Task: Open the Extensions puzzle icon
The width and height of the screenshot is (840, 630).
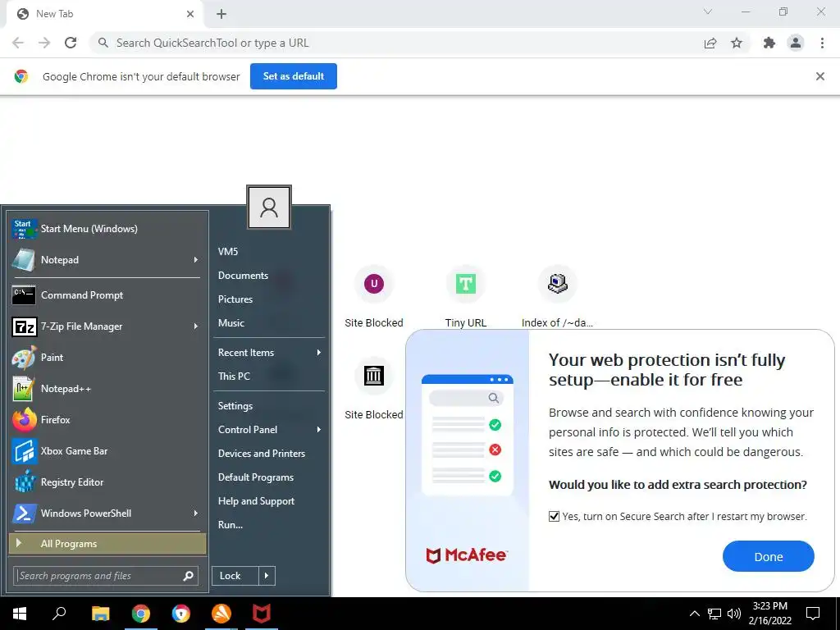Action: (x=769, y=43)
